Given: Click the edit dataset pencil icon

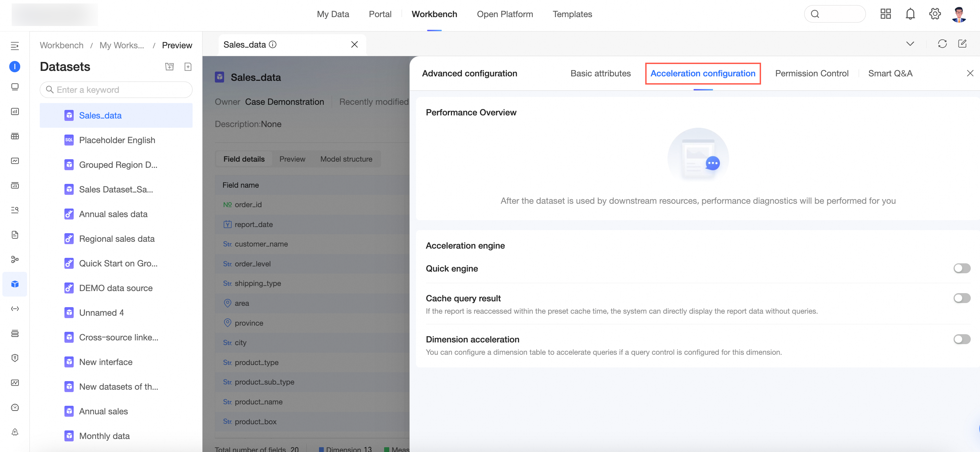Looking at the screenshot, I should [x=962, y=44].
